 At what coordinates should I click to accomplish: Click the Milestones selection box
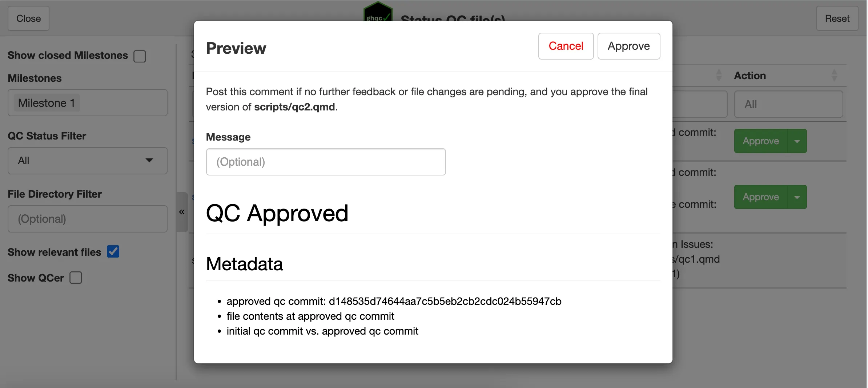point(87,103)
